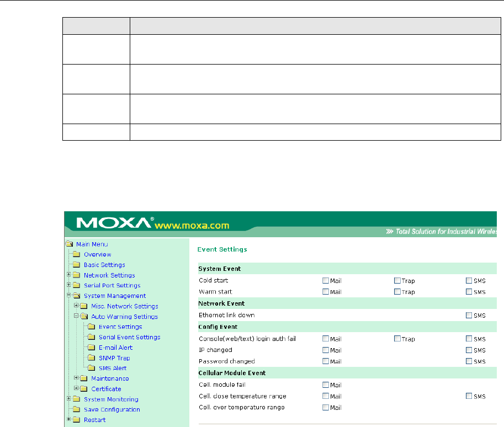Click the Misc. Network Settings folder icon

pyautogui.click(x=83, y=306)
